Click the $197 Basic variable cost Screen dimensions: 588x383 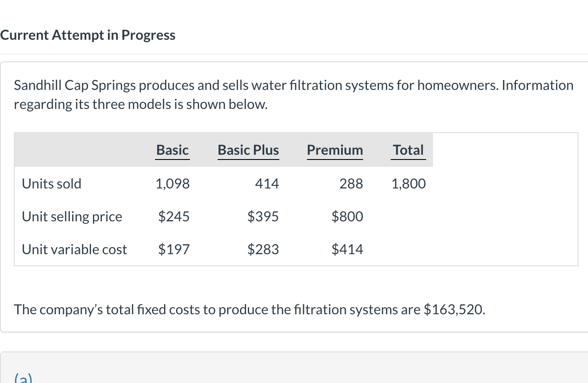pos(174,249)
